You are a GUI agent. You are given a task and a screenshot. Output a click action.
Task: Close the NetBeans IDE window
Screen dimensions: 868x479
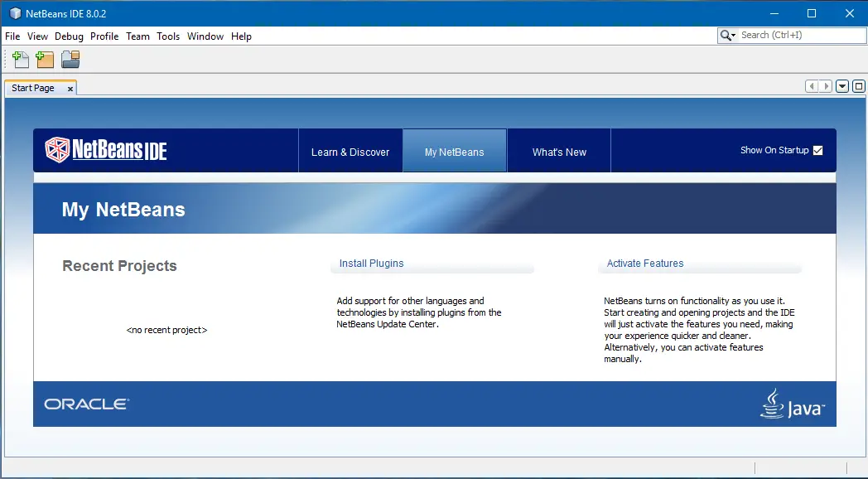point(850,13)
